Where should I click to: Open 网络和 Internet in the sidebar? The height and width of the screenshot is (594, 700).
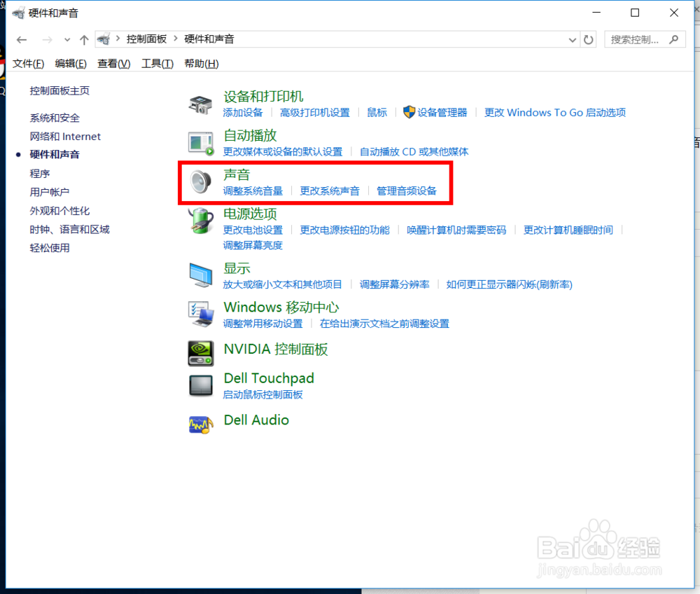pos(65,136)
